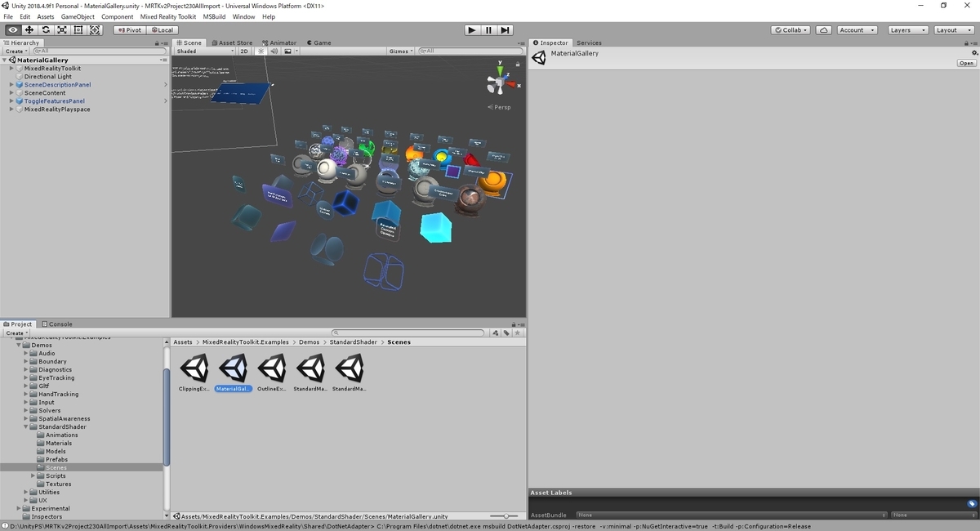Screen dimensions: 980x531
Task: Click Project folder tree scrollbar
Action: pyautogui.click(x=167, y=417)
